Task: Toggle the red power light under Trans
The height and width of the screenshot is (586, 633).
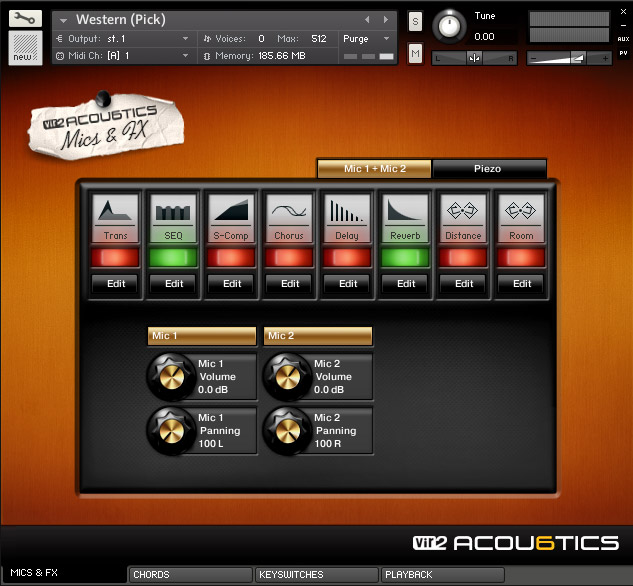Action: [x=116, y=258]
